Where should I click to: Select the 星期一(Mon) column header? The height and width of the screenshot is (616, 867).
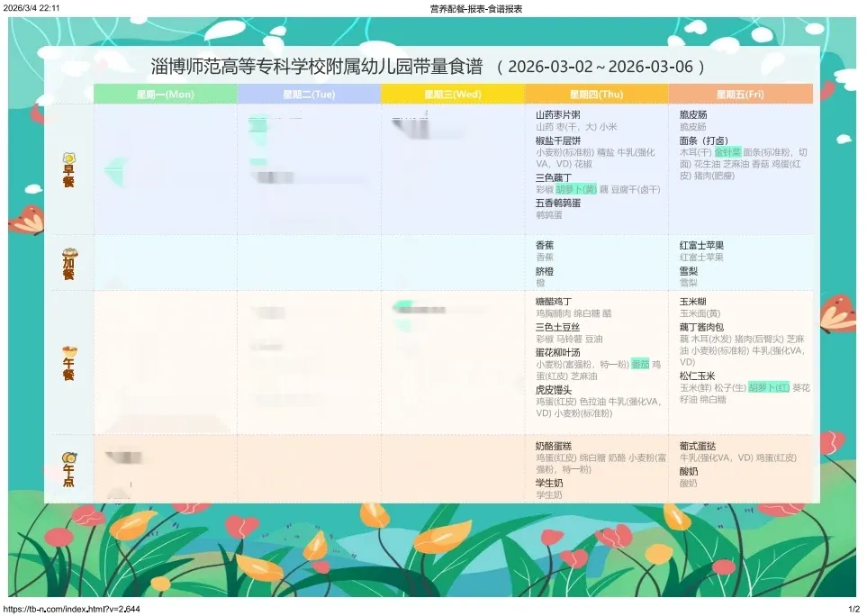(x=165, y=94)
